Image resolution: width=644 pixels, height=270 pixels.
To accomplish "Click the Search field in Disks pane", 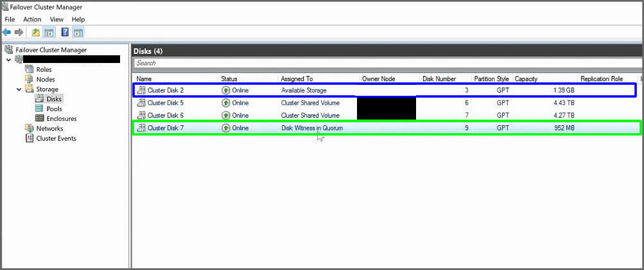I will tap(388, 63).
